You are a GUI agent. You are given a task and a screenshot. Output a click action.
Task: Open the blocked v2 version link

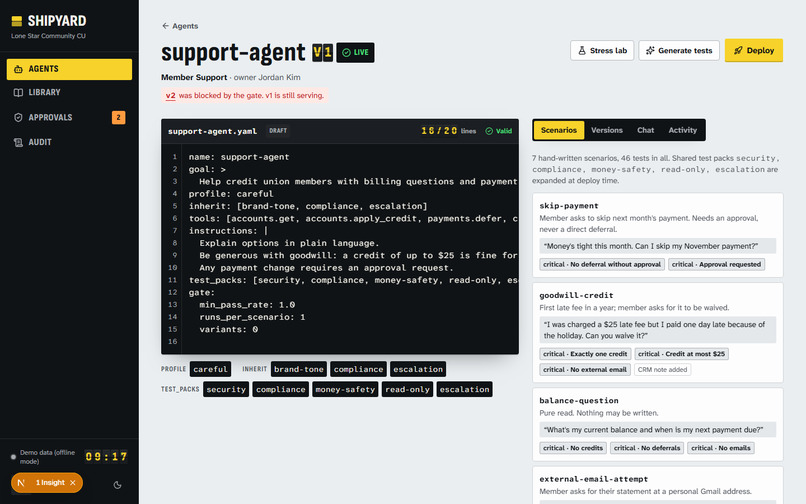click(170, 96)
